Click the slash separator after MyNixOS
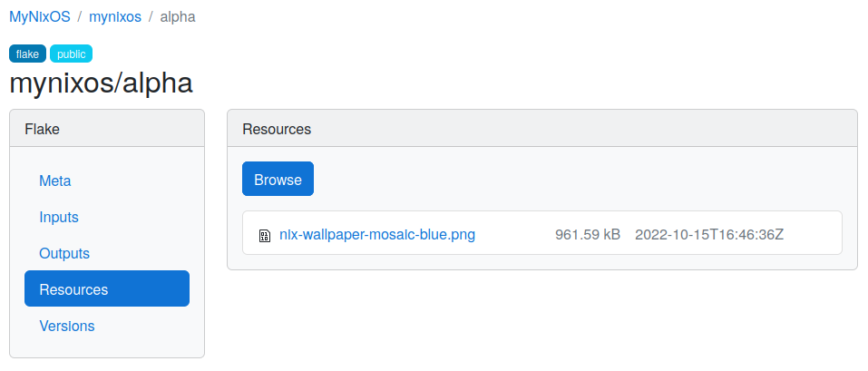The image size is (868, 371). click(x=80, y=16)
